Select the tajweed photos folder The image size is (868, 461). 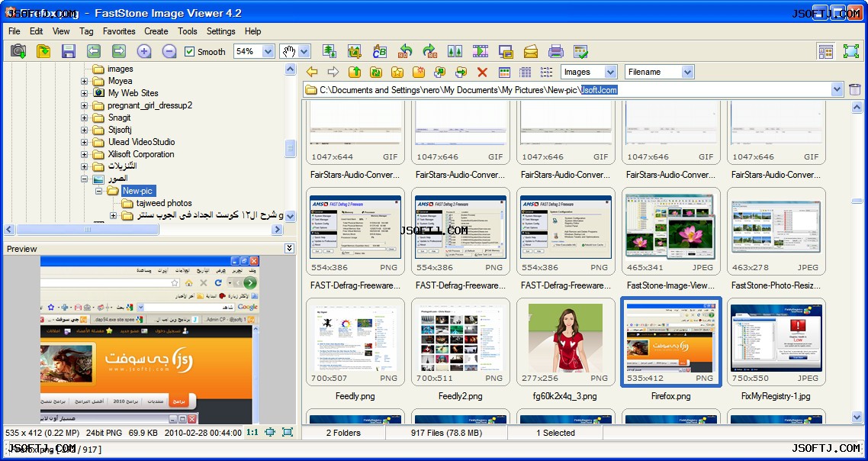(x=164, y=203)
